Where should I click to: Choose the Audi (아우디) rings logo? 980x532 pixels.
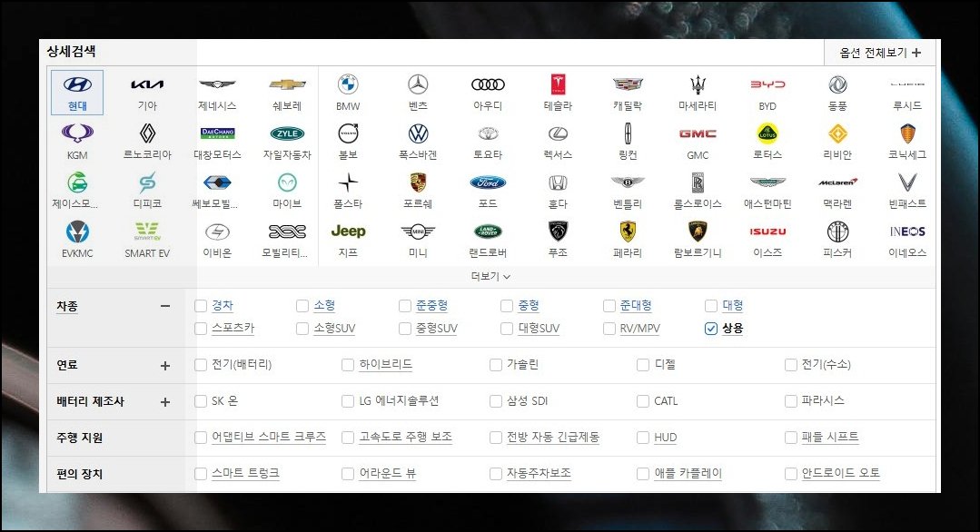488,84
